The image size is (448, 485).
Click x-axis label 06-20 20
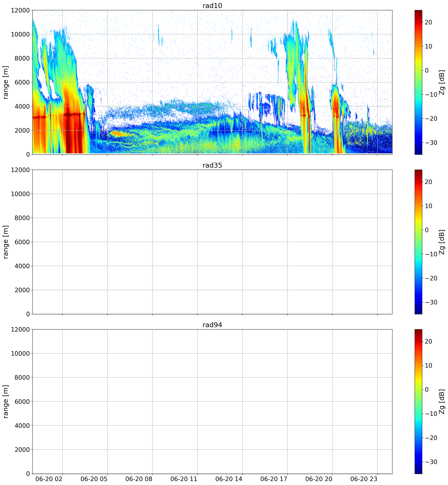[319, 479]
